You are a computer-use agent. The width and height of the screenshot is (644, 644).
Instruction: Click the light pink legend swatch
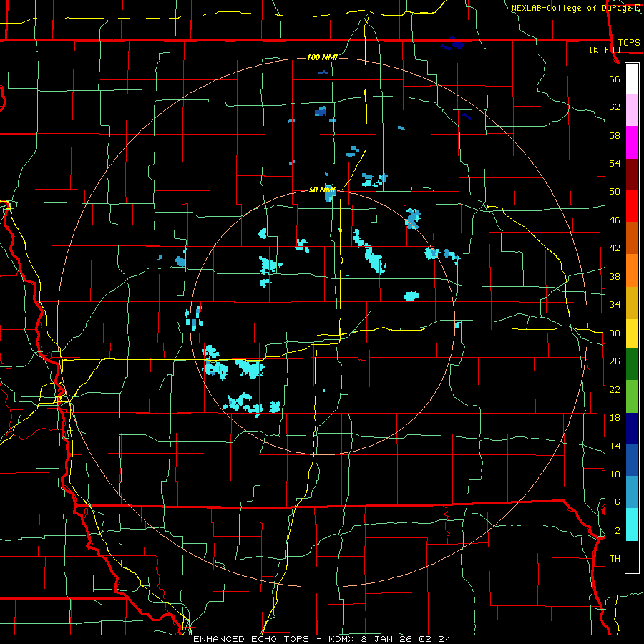(632, 110)
